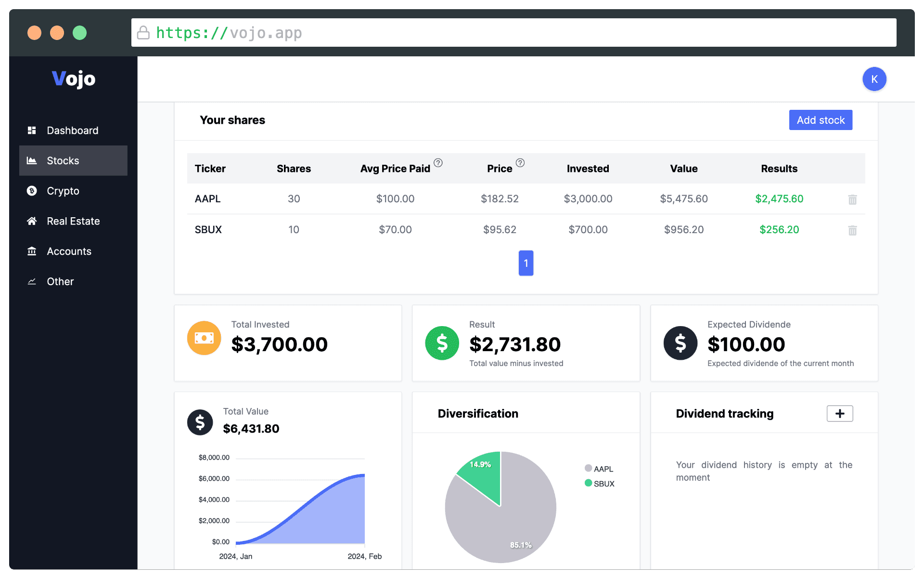This screenshot has width=924, height=578.
Task: Toggle AAPL legend in Diversification chart
Action: (x=599, y=469)
